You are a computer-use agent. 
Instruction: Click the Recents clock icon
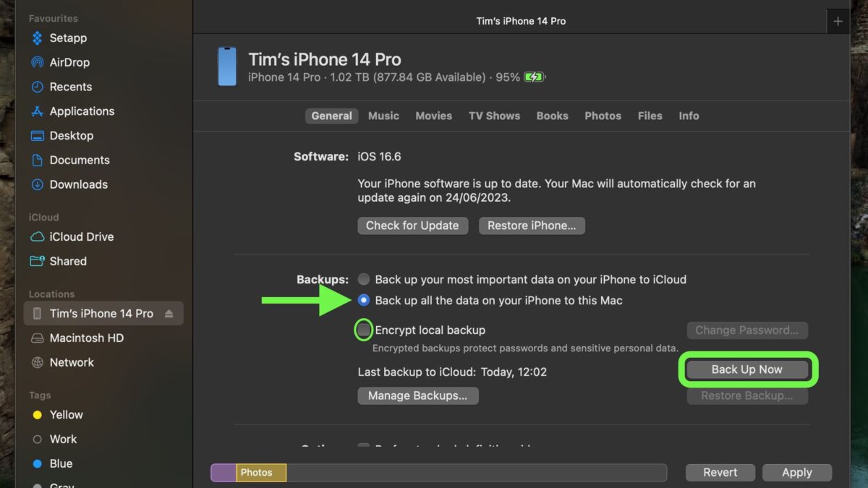coord(37,87)
